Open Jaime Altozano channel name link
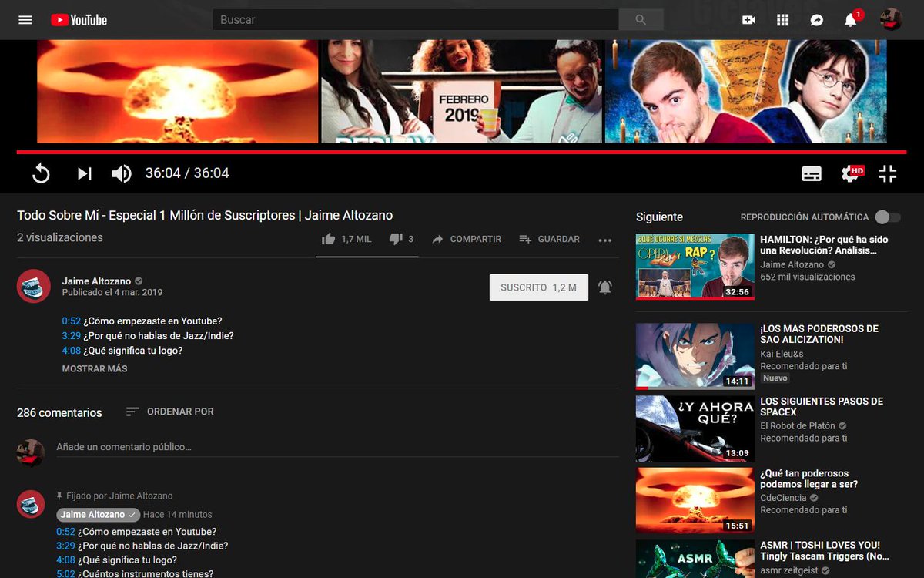 96,281
